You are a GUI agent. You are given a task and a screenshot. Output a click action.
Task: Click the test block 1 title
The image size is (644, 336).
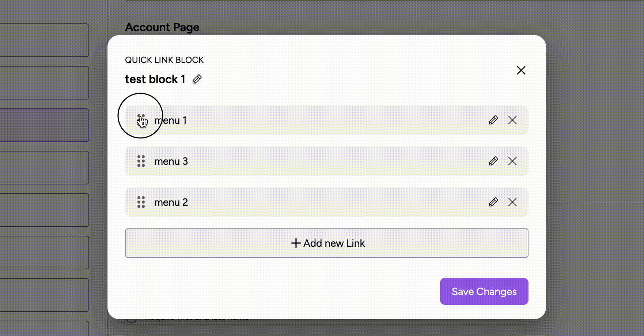pyautogui.click(x=155, y=79)
